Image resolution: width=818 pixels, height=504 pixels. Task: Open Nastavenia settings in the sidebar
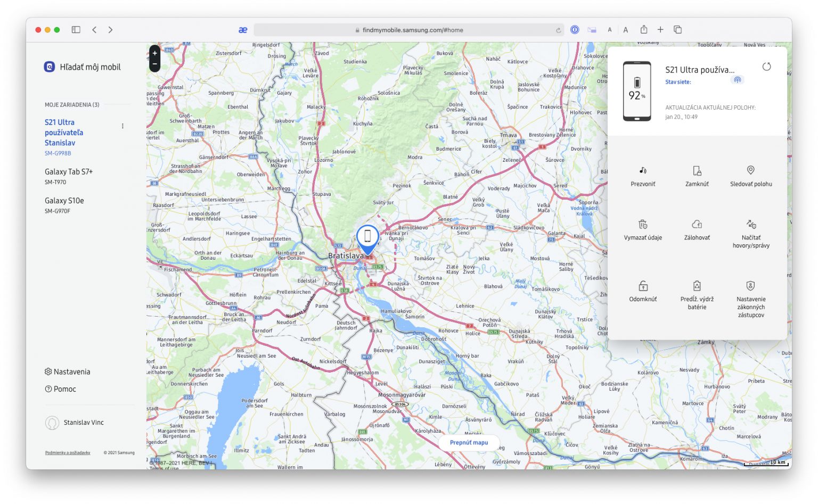[67, 371]
